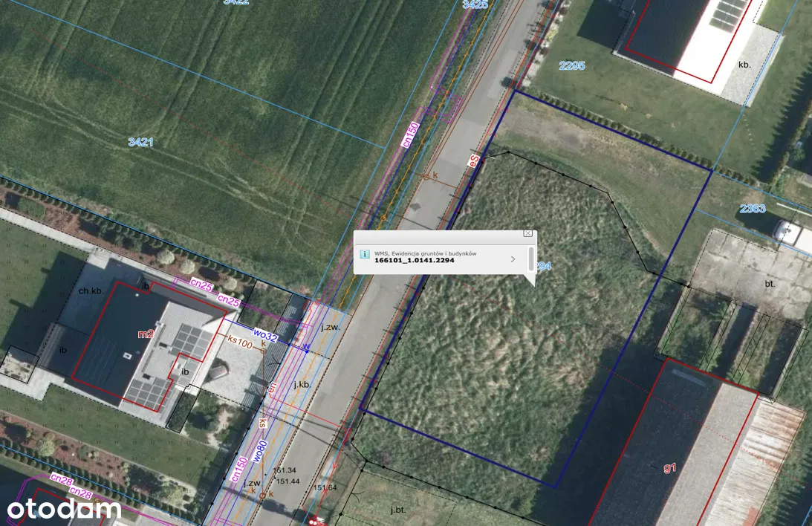Click the j.kb. roadway label
This screenshot has width=812, height=526.
pos(302,385)
